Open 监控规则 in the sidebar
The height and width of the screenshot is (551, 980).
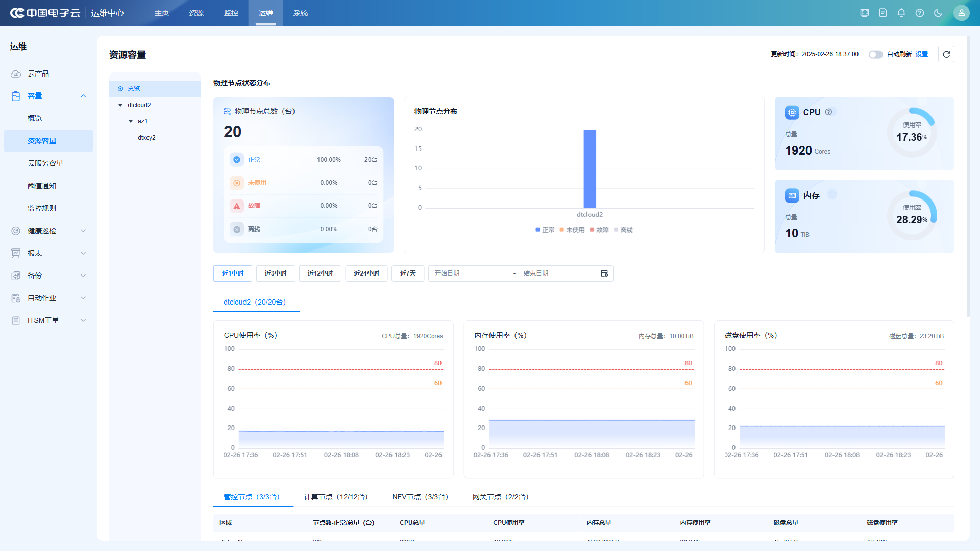[x=42, y=208]
